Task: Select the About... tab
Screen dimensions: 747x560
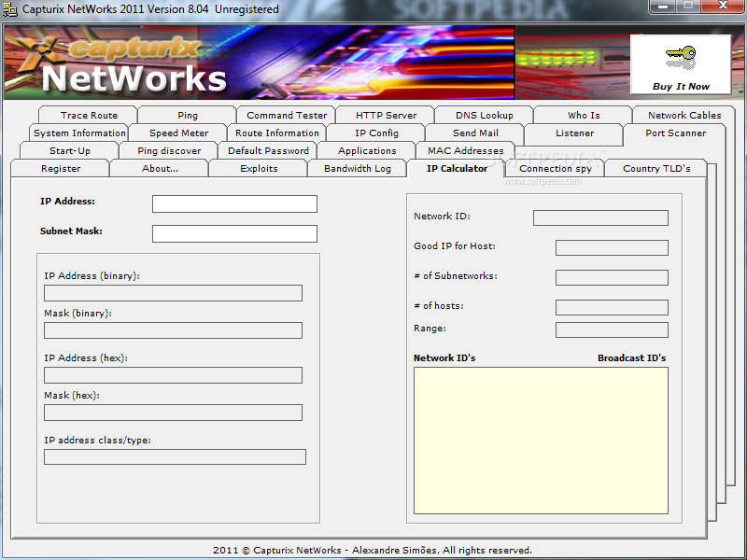Action: coord(160,169)
